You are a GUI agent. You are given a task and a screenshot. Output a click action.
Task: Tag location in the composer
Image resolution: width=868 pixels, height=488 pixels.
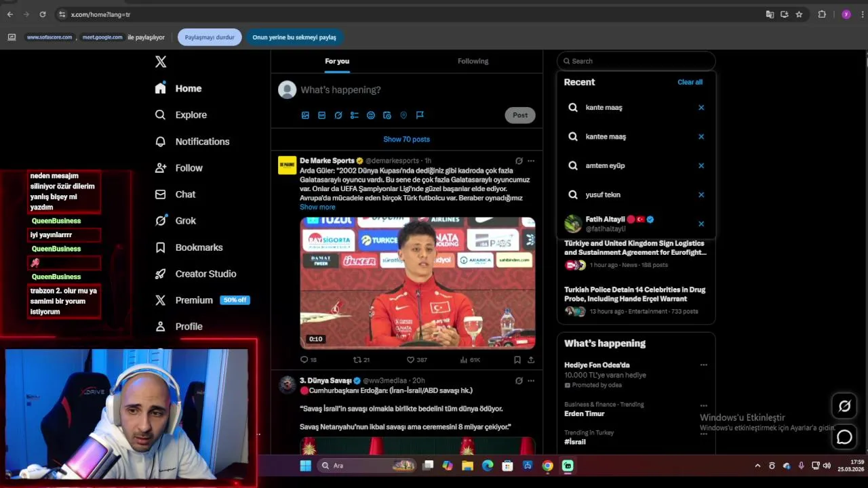(403, 115)
